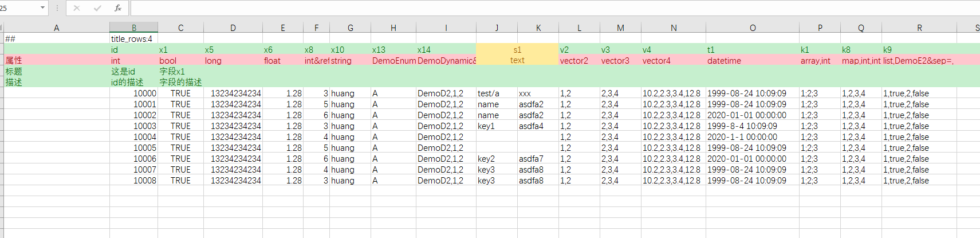
Task: Select the pink 属性 cell in column A
Action: [x=56, y=61]
